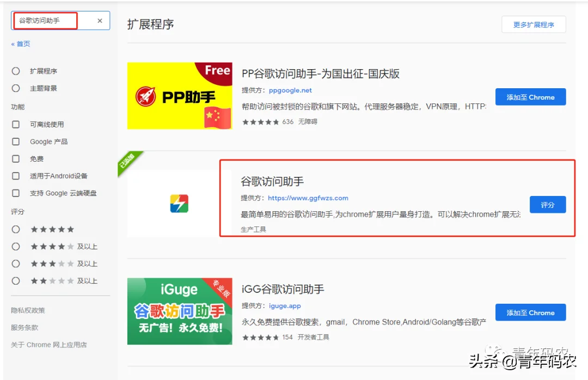Choose the two stars 及以上 rating option

[16, 280]
